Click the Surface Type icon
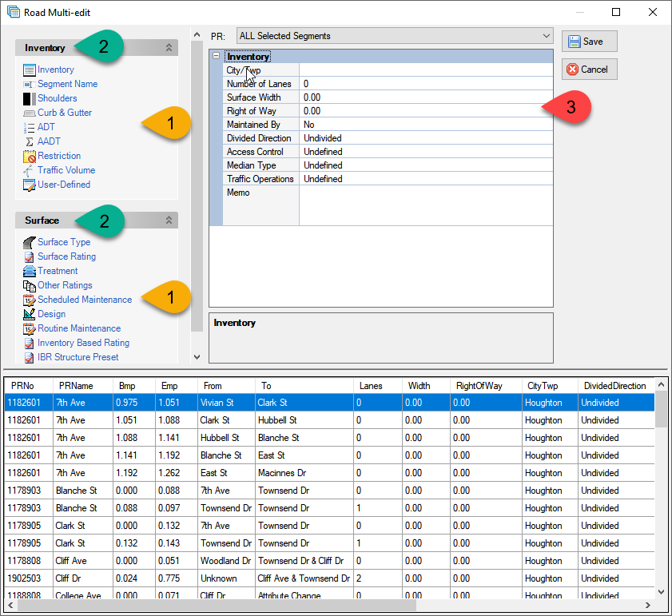The width and height of the screenshot is (672, 616). 29,243
